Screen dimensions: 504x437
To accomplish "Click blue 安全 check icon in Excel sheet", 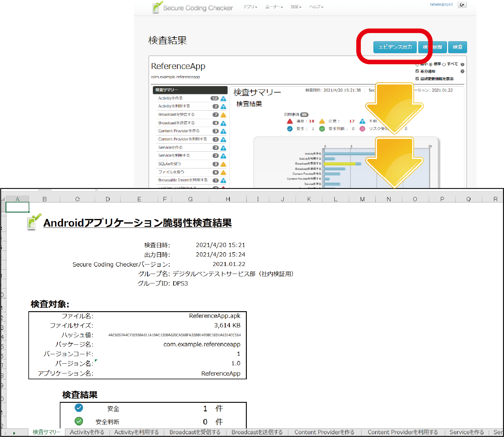I will point(79,408).
